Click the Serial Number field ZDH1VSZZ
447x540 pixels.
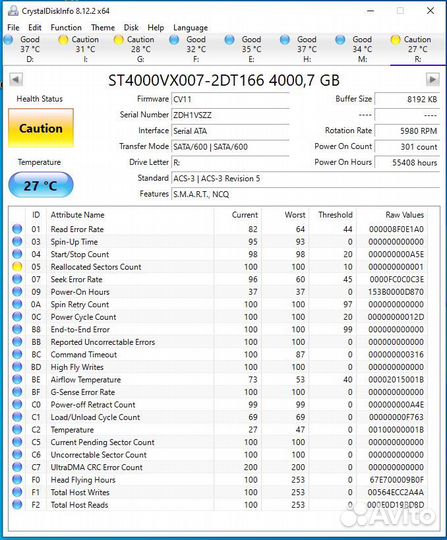(x=230, y=115)
